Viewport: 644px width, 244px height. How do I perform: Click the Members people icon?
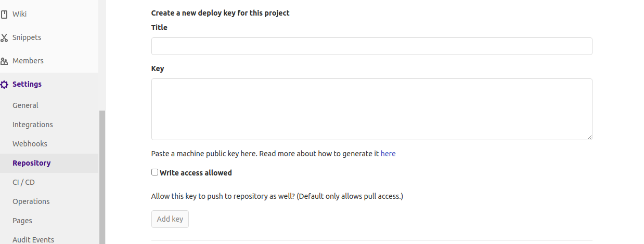tap(4, 61)
